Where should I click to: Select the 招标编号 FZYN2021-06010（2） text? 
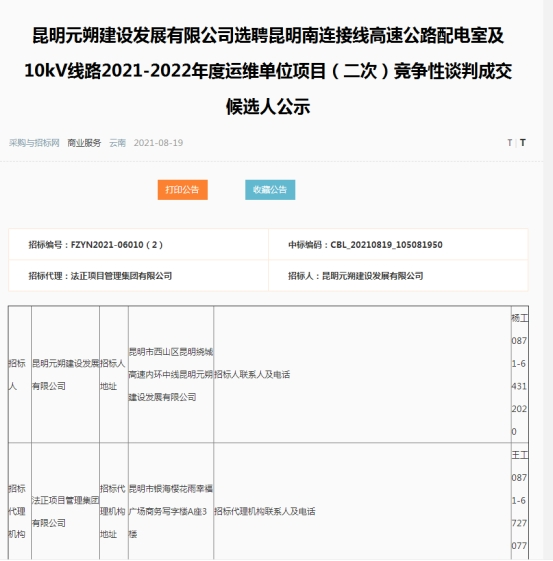coord(96,245)
